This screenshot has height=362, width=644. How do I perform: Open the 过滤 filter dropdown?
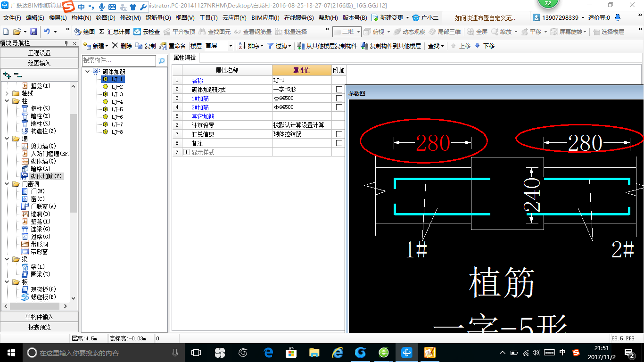(x=279, y=46)
